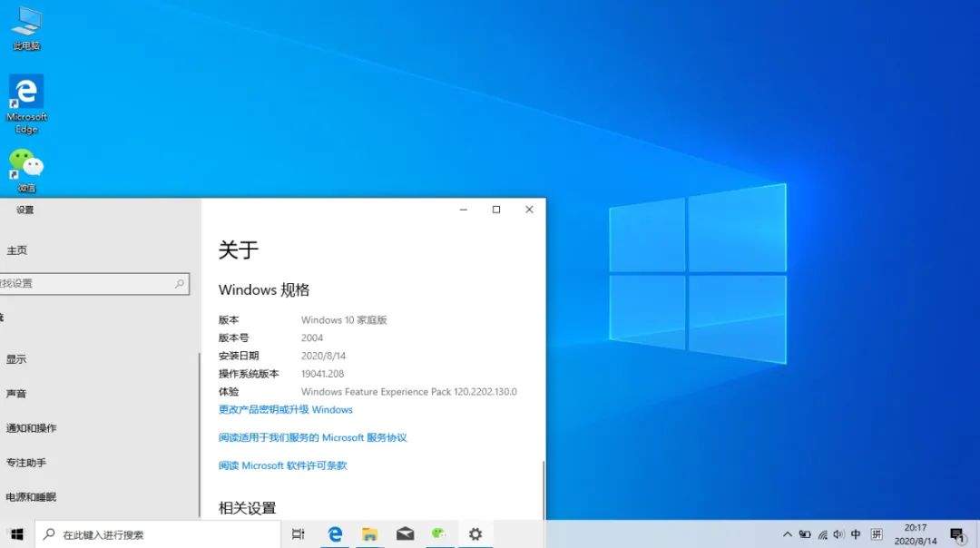Viewport: 980px width, 548px height.
Task: Open Settings via the taskbar gear icon
Action: click(x=475, y=534)
